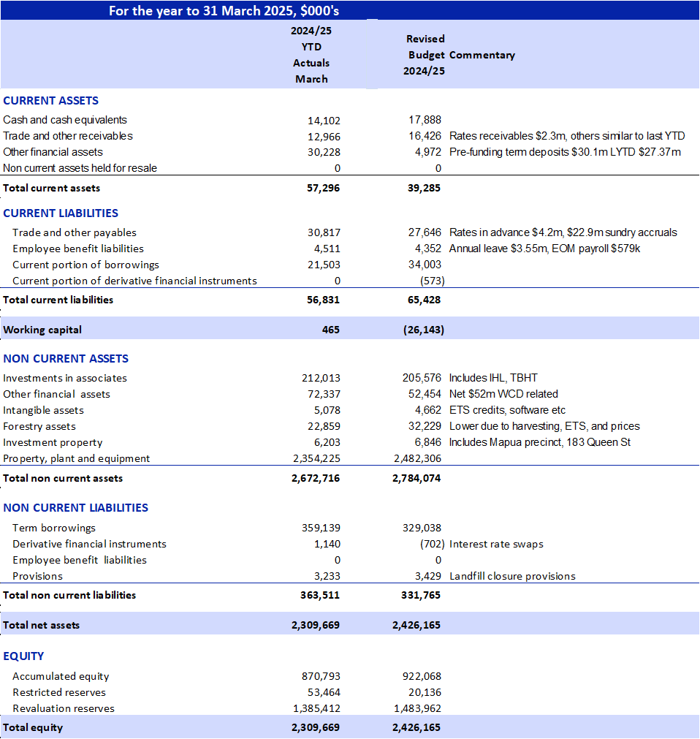Click working capital actual value 465
Image resolution: width=700 pixels, height=739 pixels.
[x=331, y=330]
